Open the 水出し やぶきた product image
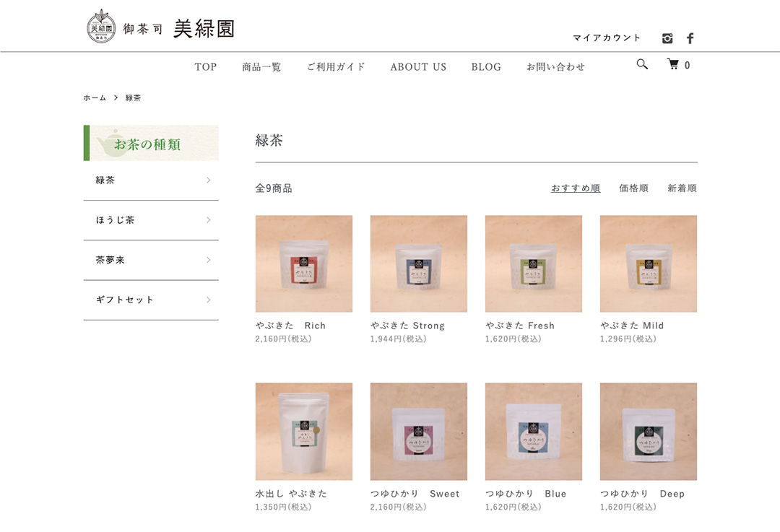780x532 pixels. point(304,432)
